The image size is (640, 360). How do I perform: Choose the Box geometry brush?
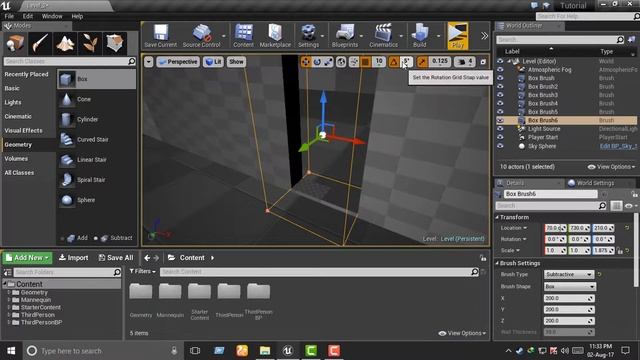[96, 79]
